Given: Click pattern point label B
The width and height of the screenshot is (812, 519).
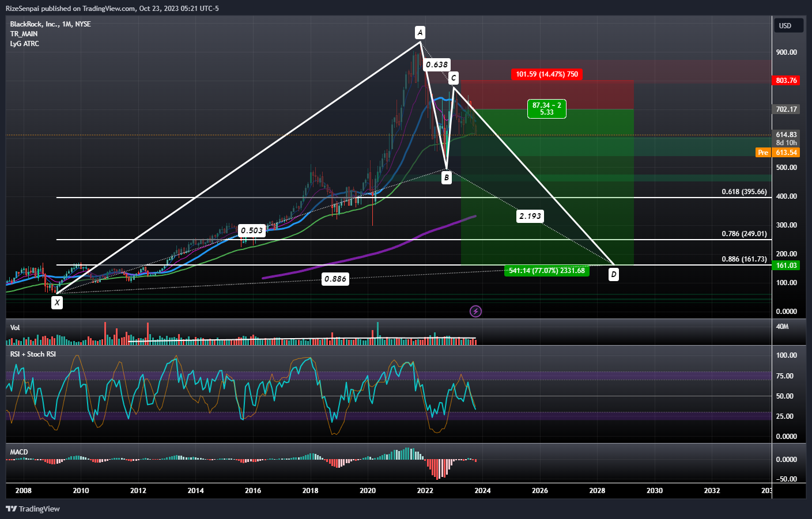Looking at the screenshot, I should tap(447, 178).
